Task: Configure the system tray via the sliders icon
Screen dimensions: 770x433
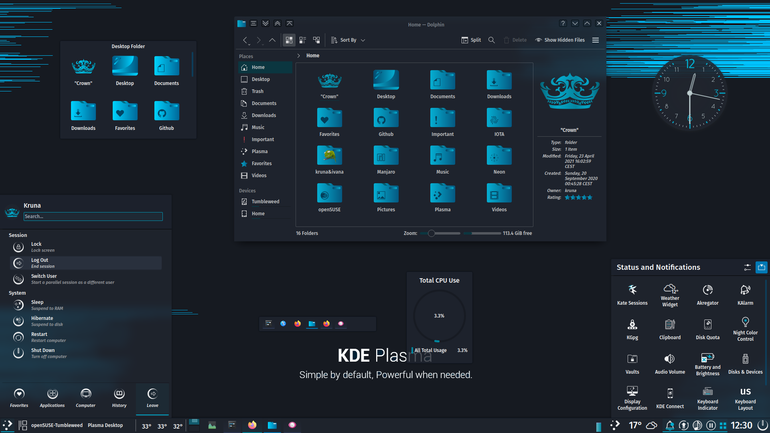Action: [747, 267]
